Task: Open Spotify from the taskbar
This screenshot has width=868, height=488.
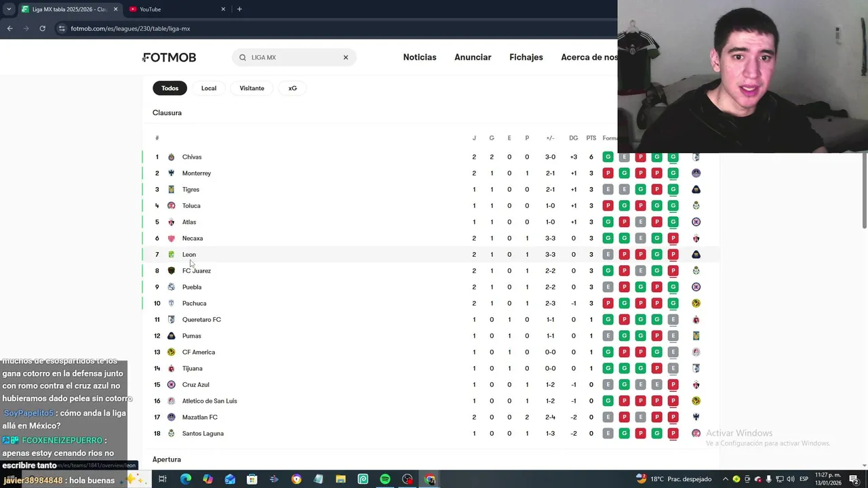Action: coord(385,479)
